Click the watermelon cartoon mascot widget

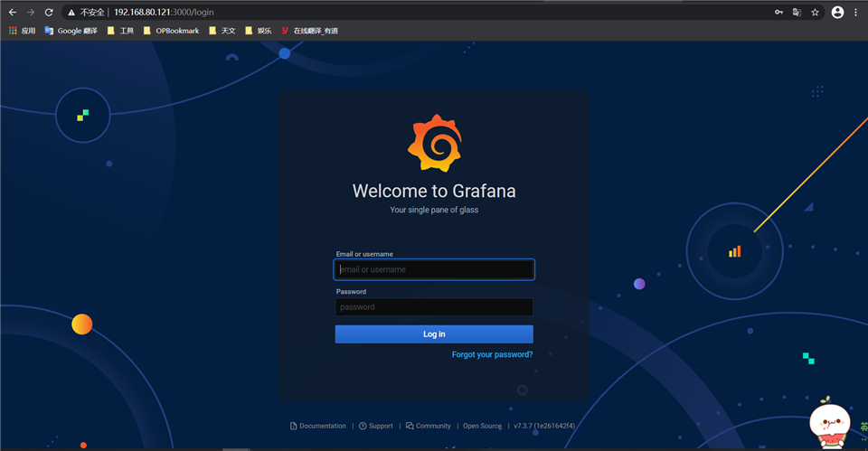[x=830, y=425]
